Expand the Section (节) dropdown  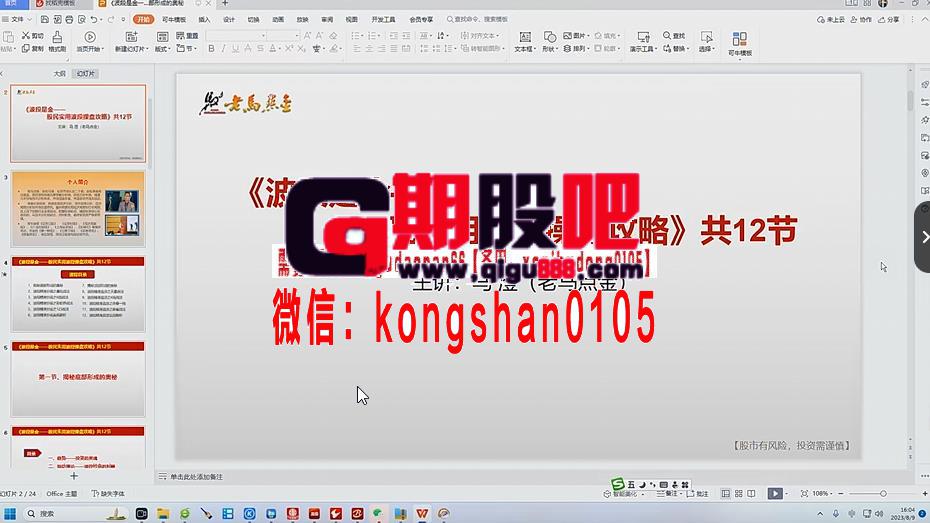point(186,49)
